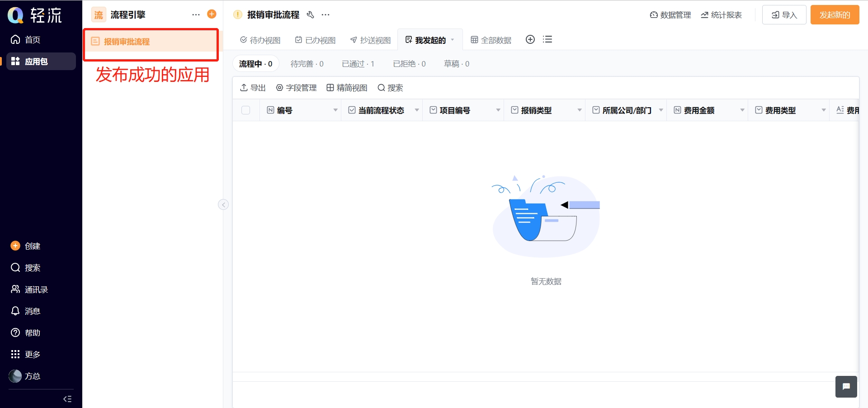Screen dimensions: 868x408
Task: Open 通讯录 contacts
Action: 29,289
